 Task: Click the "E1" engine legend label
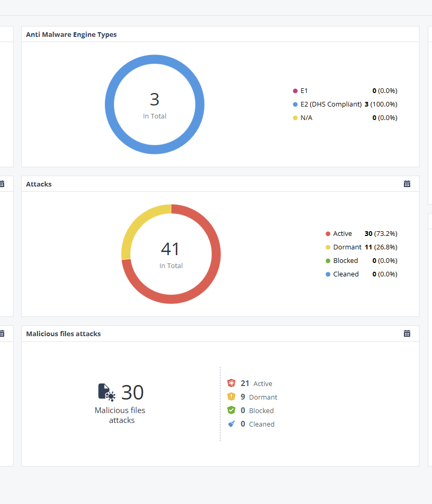pyautogui.click(x=304, y=90)
